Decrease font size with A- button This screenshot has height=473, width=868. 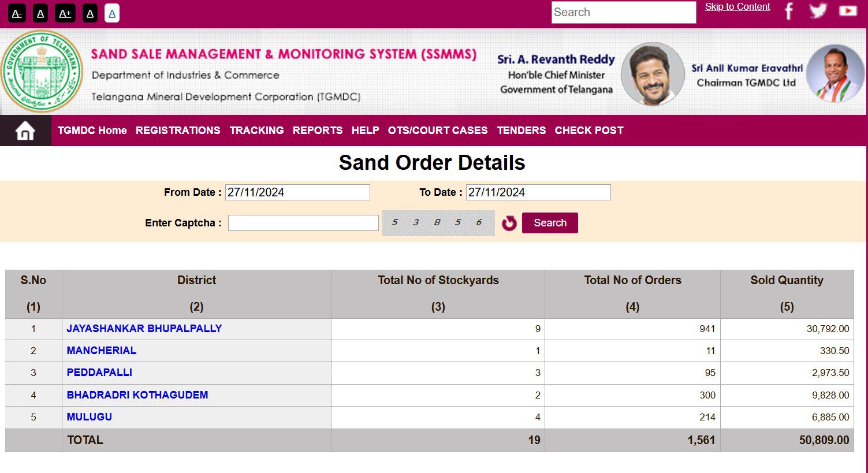pyautogui.click(x=17, y=13)
